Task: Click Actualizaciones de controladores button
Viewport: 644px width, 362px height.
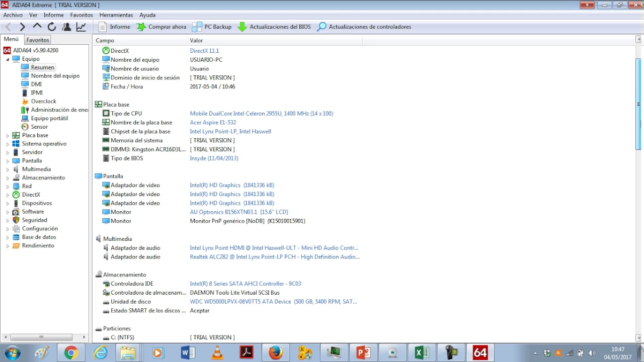Action: [x=364, y=27]
